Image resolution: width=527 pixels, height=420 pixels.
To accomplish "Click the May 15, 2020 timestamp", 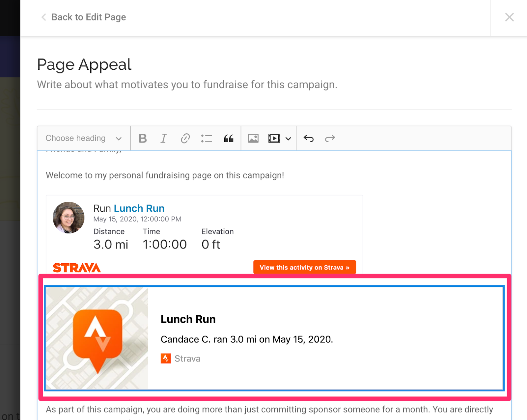I will pyautogui.click(x=137, y=219).
